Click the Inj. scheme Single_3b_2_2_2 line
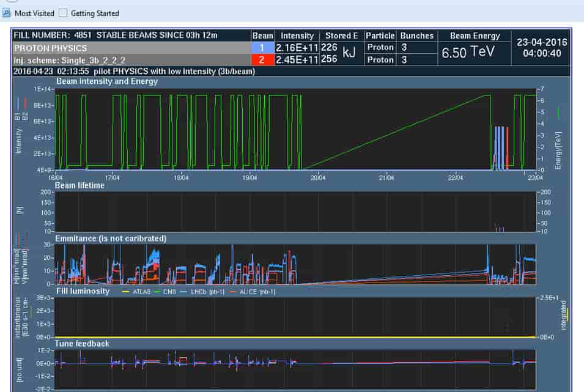The width and height of the screenshot is (584, 392). pos(132,60)
